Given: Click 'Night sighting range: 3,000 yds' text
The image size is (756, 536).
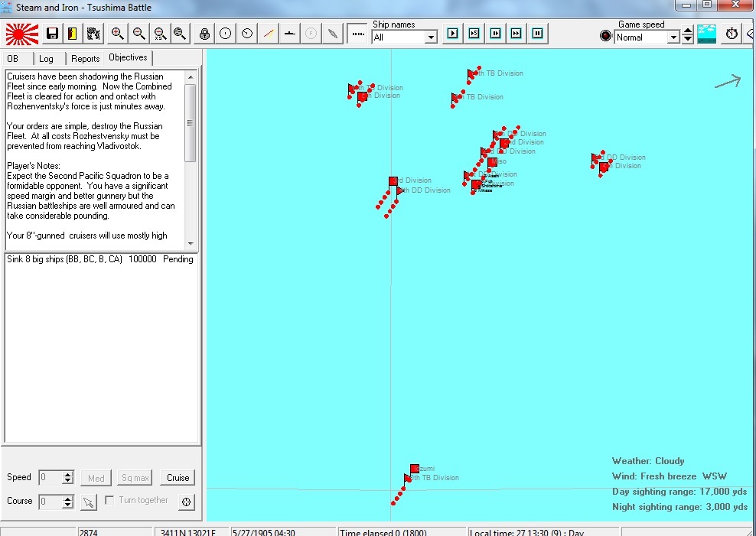Looking at the screenshot, I should [679, 507].
